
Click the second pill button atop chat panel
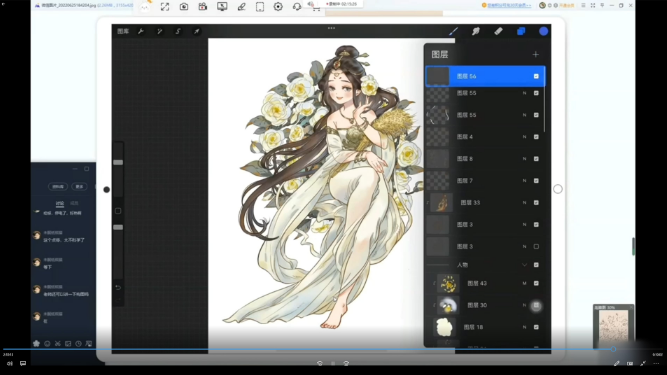(80, 187)
